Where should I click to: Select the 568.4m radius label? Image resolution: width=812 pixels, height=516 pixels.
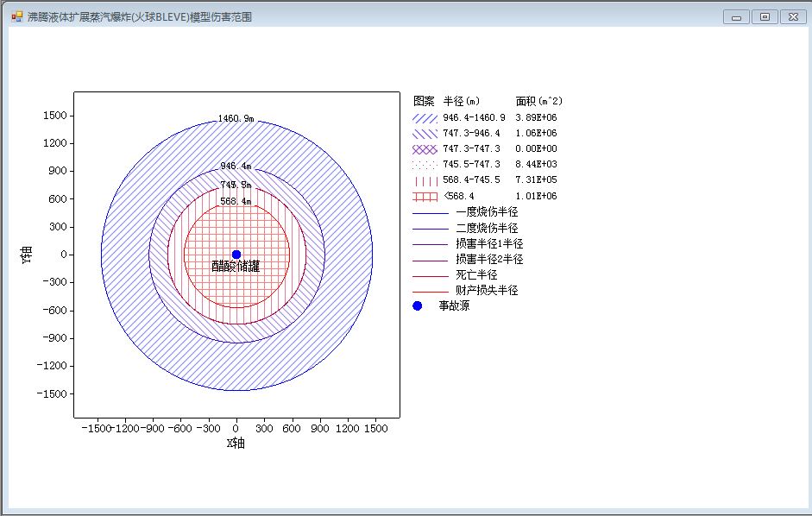(x=236, y=201)
